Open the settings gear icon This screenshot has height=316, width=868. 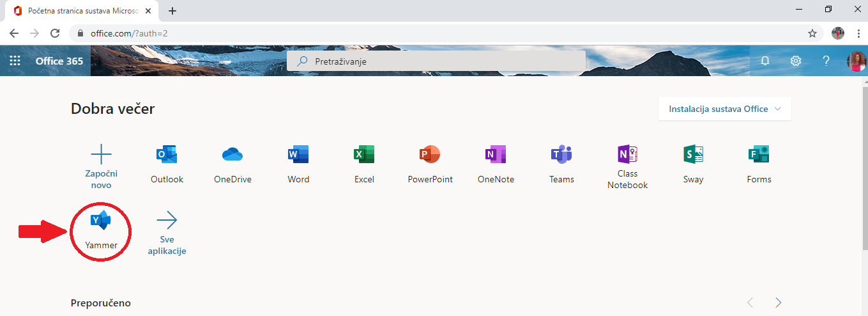[x=795, y=61]
